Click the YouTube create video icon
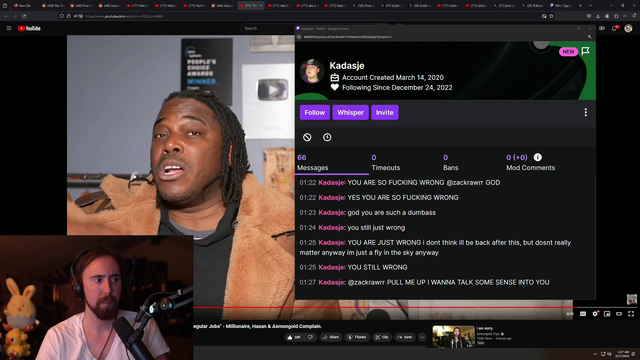This screenshot has height=360, width=640. coord(602,28)
